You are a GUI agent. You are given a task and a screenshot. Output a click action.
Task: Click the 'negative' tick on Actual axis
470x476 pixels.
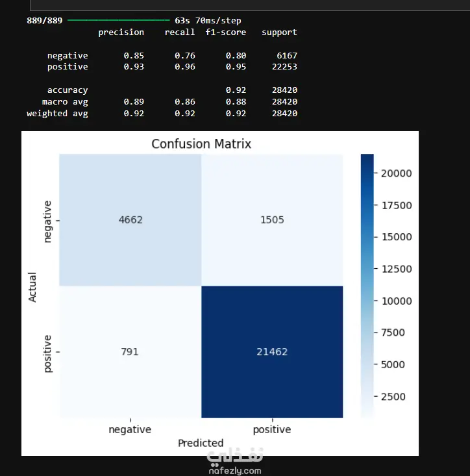(x=47, y=221)
